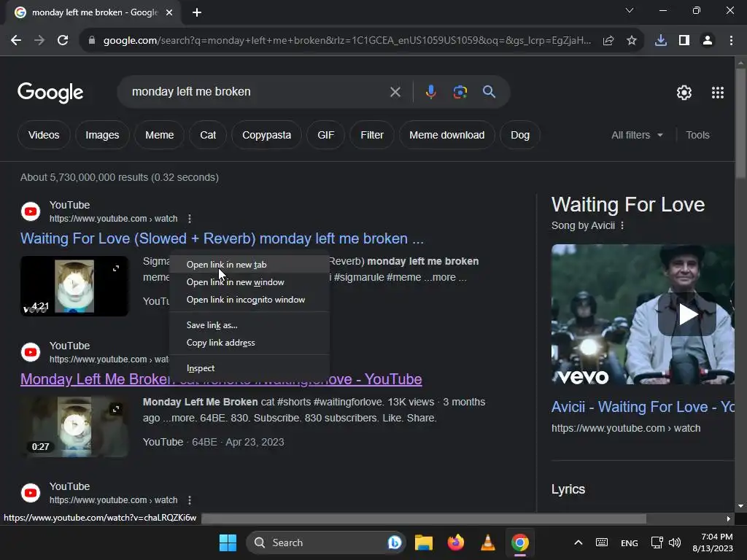Open the 0:27 video thumbnail
Viewport: 747px width, 560px height.
pos(74,427)
